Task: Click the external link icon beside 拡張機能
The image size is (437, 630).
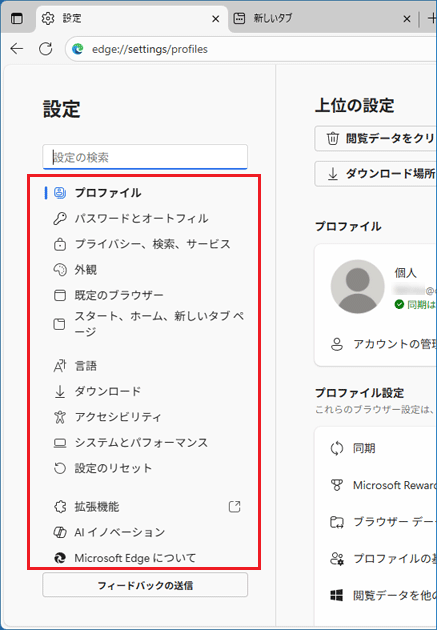Action: click(x=234, y=507)
